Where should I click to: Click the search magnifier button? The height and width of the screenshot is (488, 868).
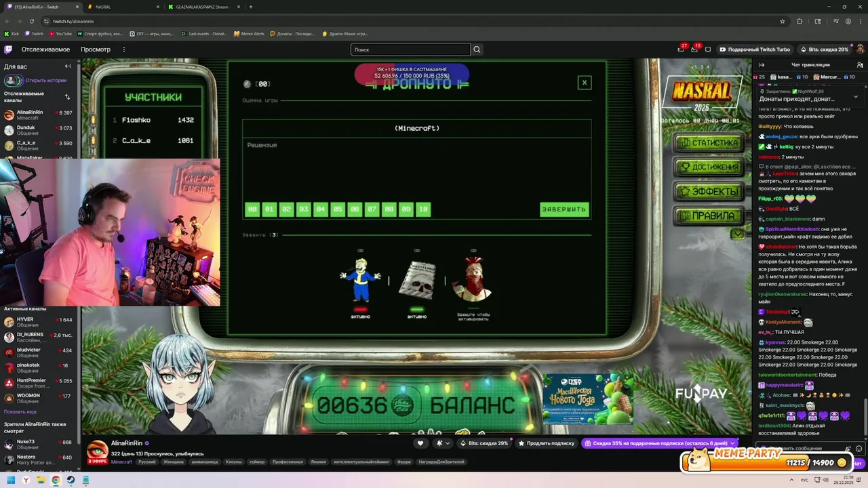(477, 49)
